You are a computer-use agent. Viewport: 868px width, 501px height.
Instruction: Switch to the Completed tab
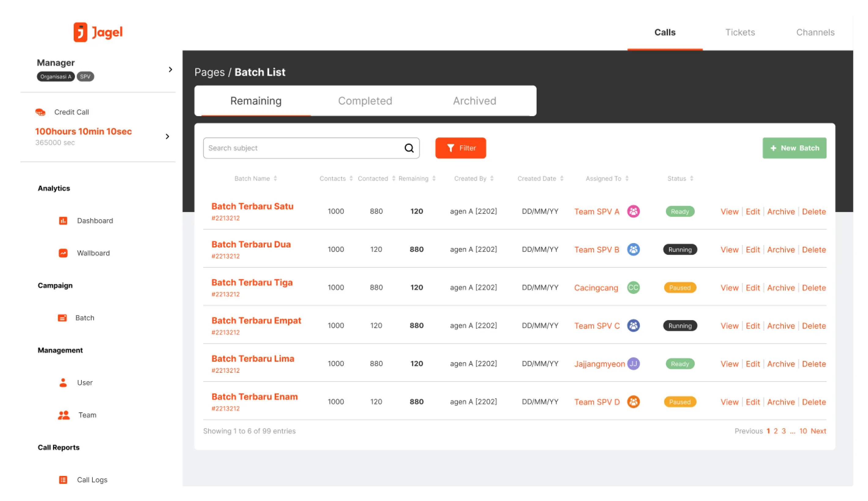(365, 101)
